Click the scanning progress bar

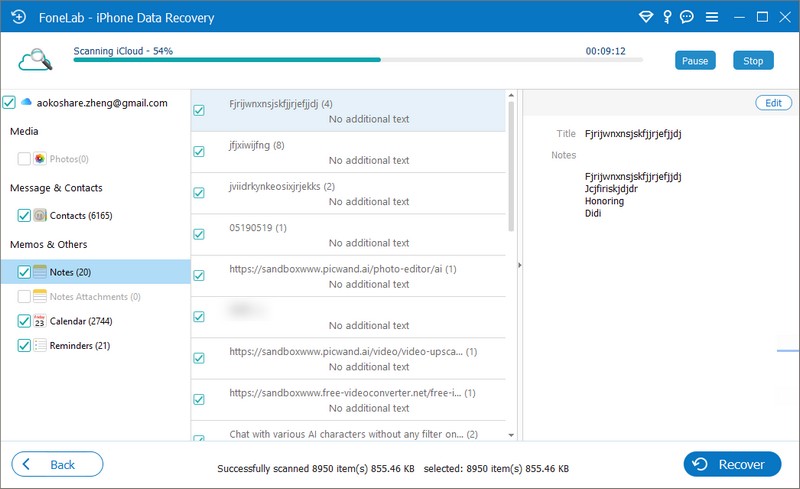(x=358, y=60)
